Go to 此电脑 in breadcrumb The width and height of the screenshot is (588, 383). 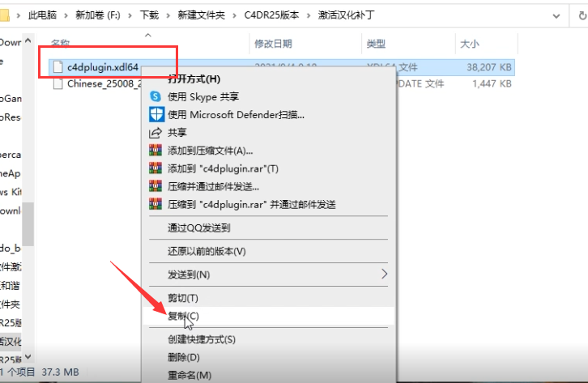tap(42, 15)
